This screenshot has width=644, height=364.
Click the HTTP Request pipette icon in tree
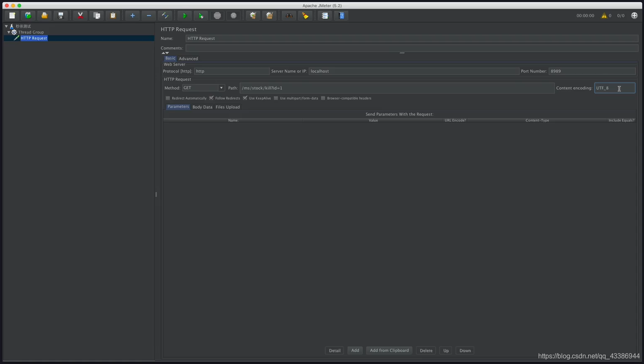click(x=17, y=38)
